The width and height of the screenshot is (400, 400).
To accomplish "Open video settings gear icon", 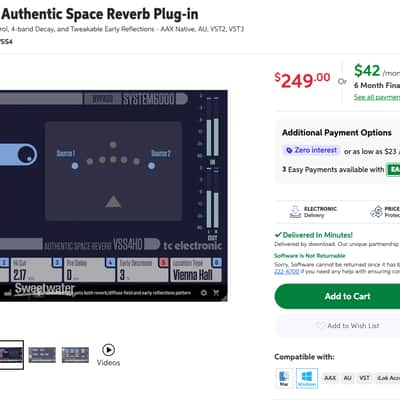I will coord(204,293).
